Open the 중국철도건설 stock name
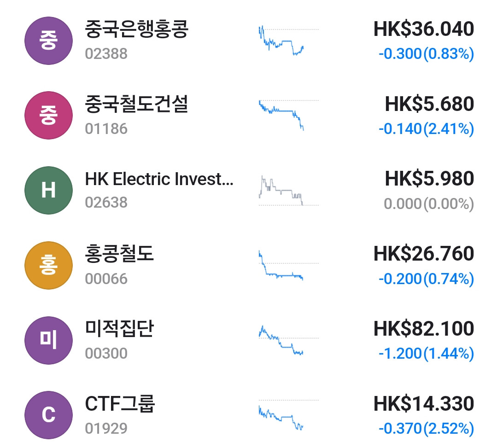 click(x=137, y=105)
